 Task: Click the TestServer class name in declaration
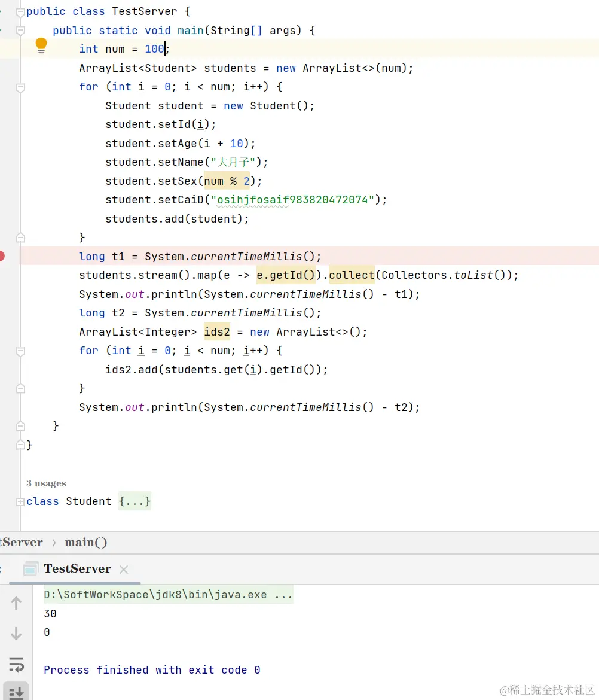click(x=145, y=11)
